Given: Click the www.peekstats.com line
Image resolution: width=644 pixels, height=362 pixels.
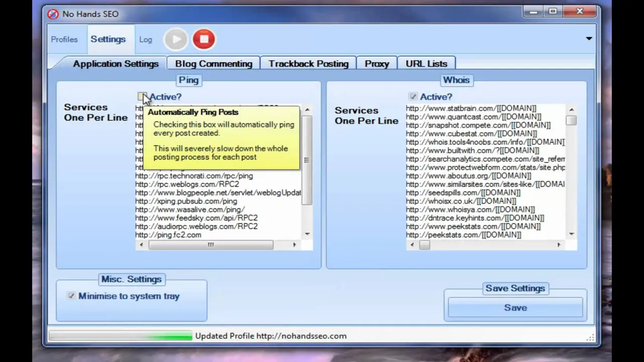Looking at the screenshot, I should 473,226.
